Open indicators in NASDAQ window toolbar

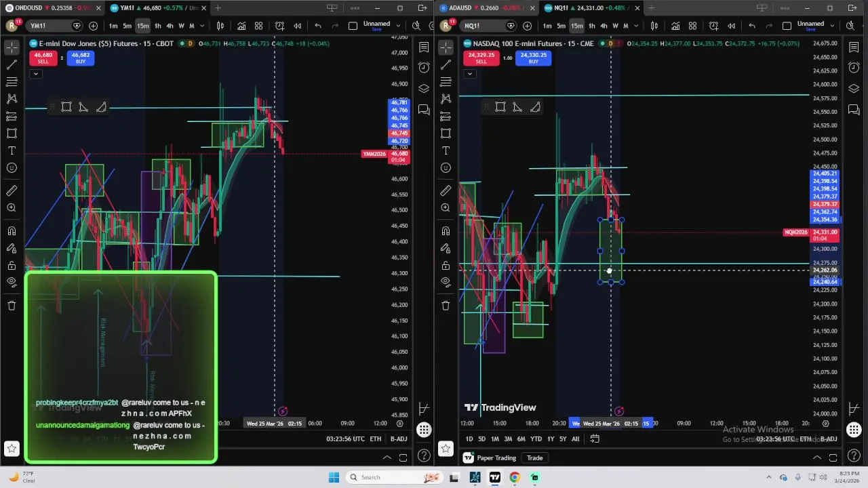(675, 26)
